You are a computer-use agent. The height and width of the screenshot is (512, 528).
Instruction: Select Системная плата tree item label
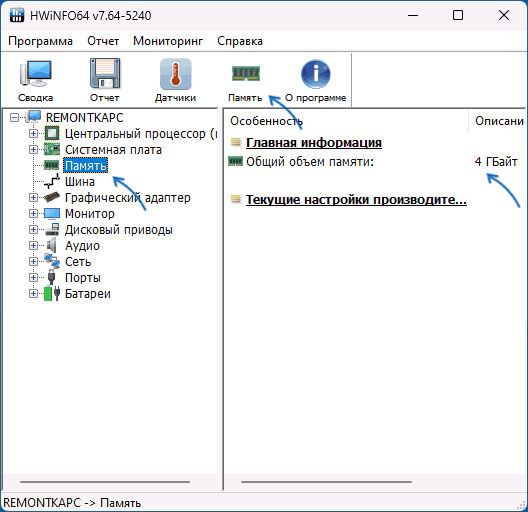coord(113,150)
